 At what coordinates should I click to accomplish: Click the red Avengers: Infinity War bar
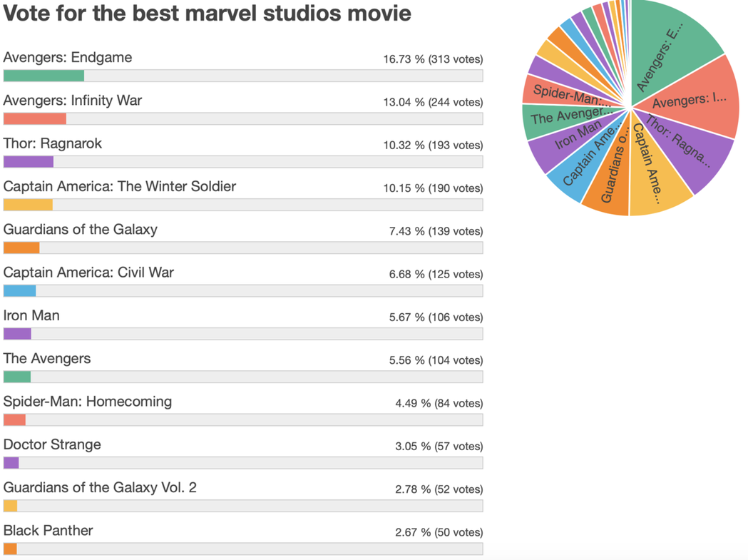(x=34, y=119)
